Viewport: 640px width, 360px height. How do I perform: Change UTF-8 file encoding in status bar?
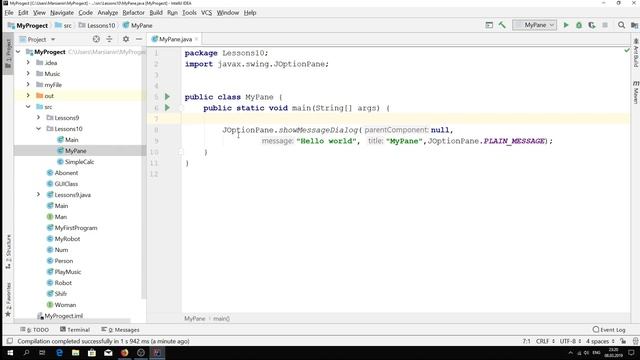(570, 341)
